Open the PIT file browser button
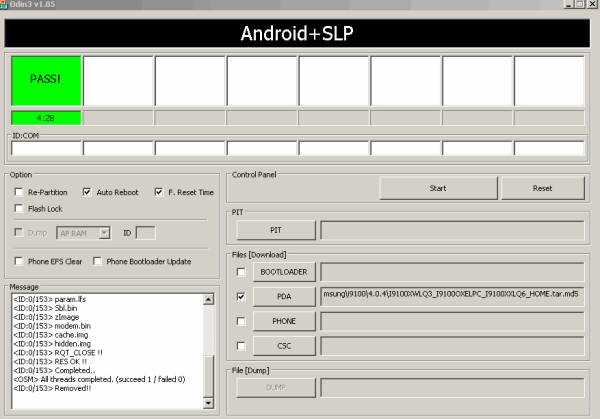This screenshot has height=419, width=600. [276, 230]
